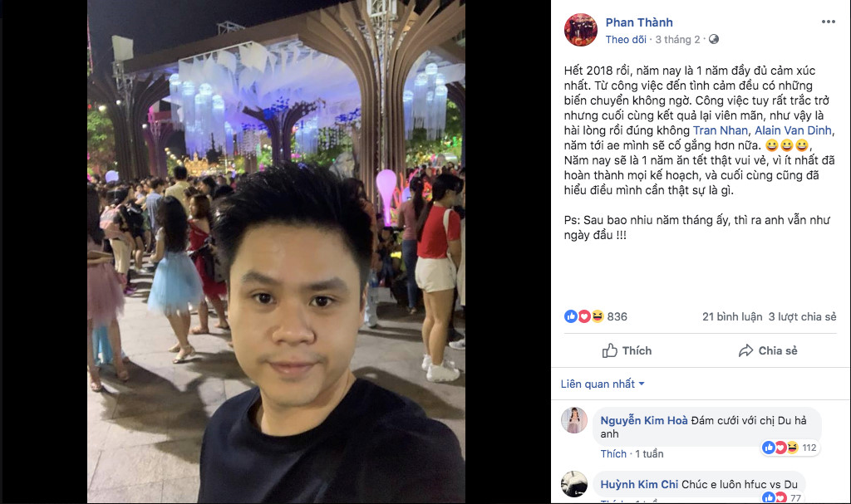Image resolution: width=851 pixels, height=504 pixels.
Task: Like Nguyễn Kim Hoà's comment via Thích
Action: pos(613,453)
